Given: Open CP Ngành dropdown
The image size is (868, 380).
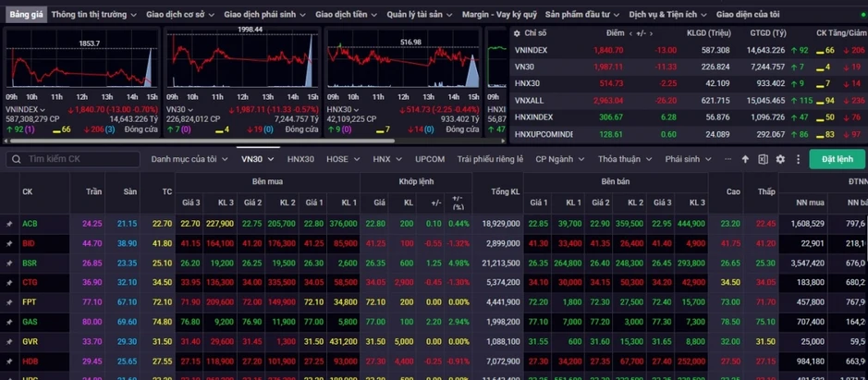Looking at the screenshot, I should point(559,159).
